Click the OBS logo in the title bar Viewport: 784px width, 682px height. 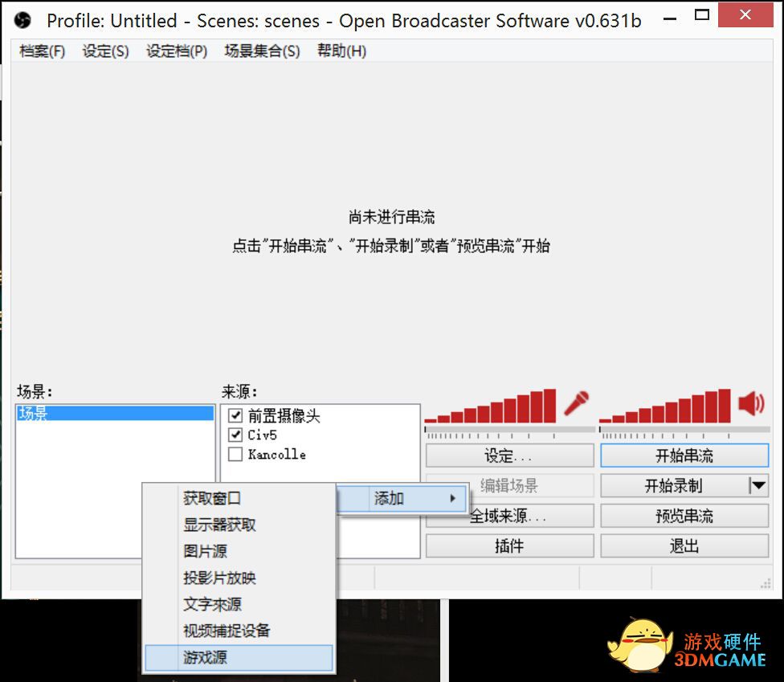click(x=22, y=21)
